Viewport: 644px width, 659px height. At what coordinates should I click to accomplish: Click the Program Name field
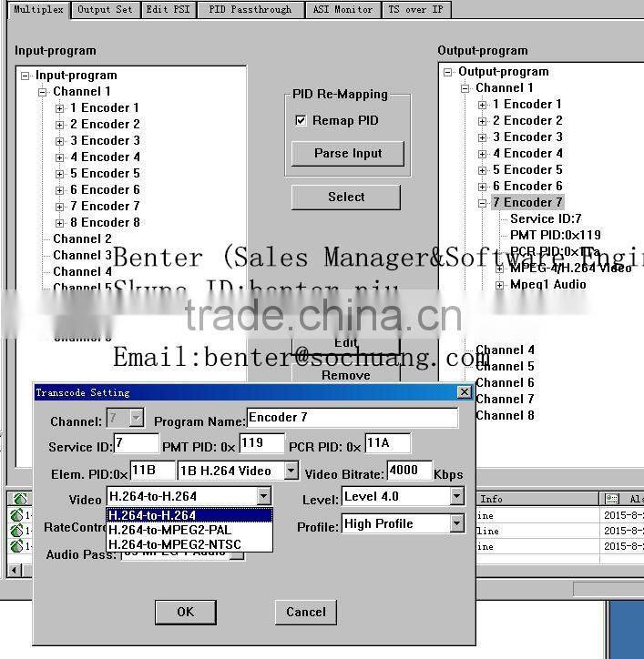pyautogui.click(x=353, y=418)
